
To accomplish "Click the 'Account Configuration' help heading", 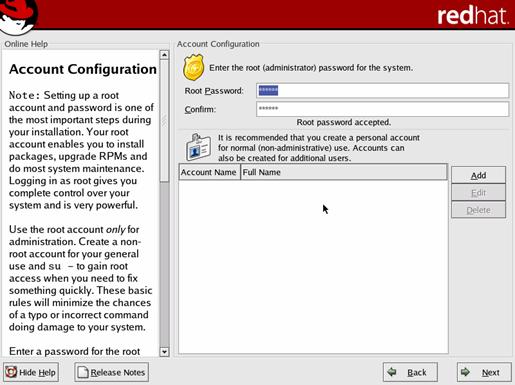I will coord(83,69).
